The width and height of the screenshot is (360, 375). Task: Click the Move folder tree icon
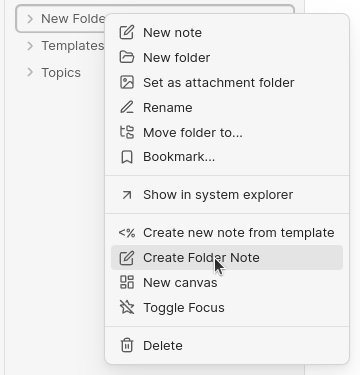coord(127,132)
